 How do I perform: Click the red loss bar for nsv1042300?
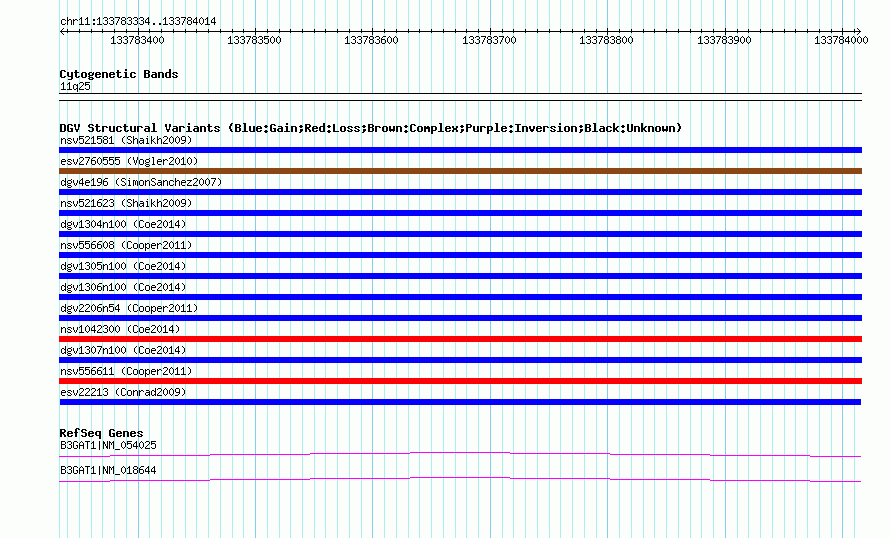point(460,339)
